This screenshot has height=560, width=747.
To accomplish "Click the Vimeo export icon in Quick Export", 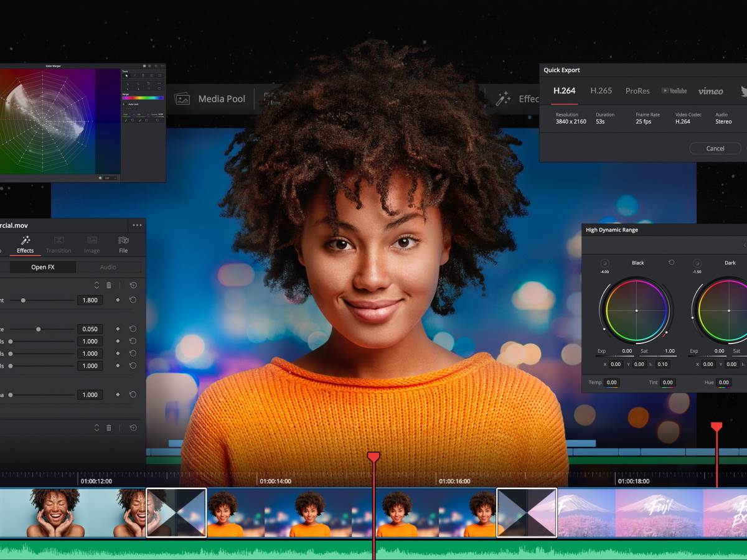I will (711, 91).
